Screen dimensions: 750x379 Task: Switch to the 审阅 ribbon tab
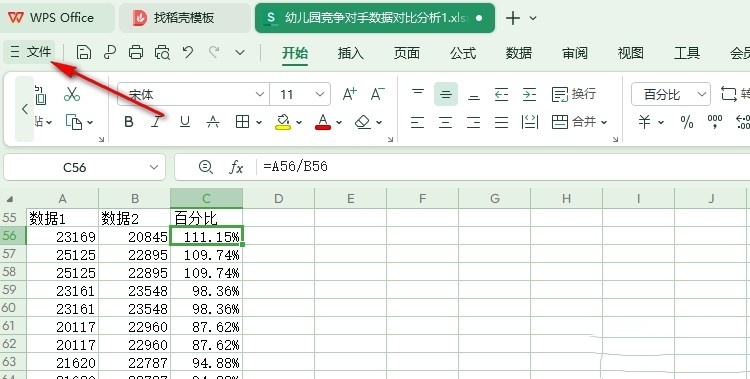tap(575, 53)
